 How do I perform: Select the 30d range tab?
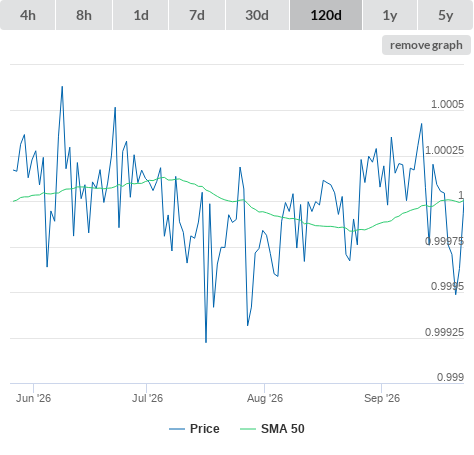click(257, 15)
